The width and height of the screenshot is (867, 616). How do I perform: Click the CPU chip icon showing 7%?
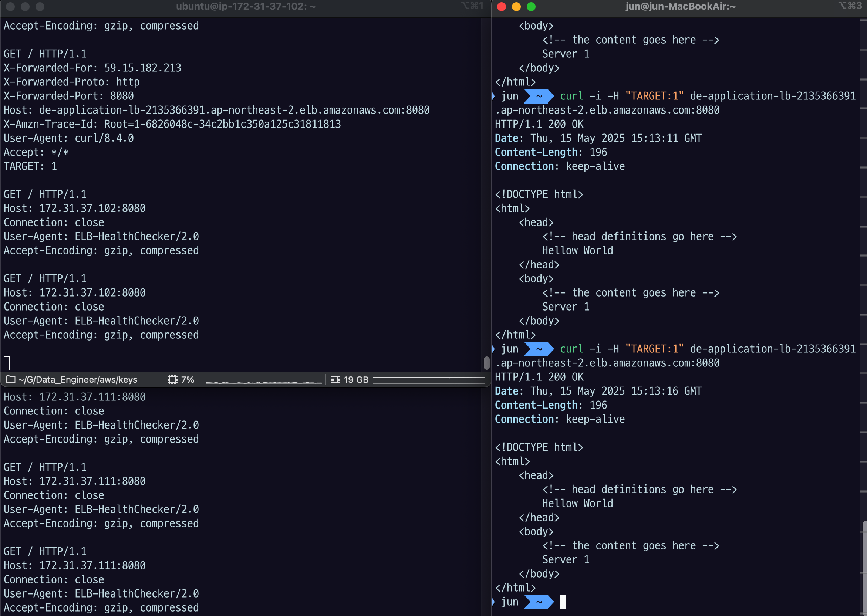tap(173, 379)
